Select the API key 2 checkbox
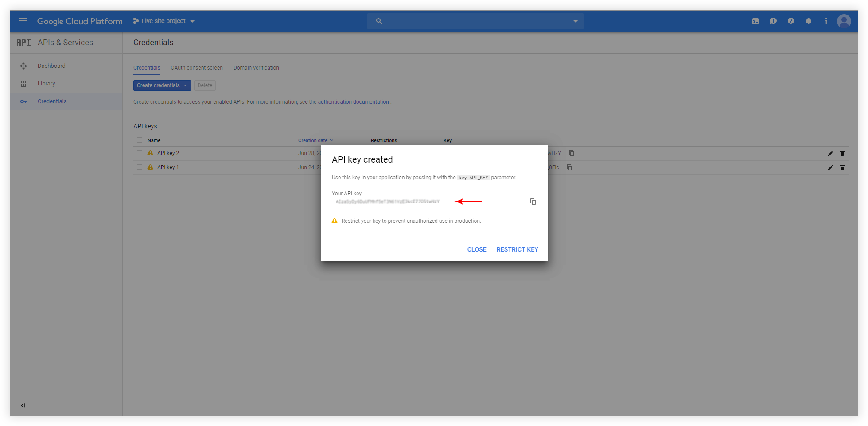The image size is (868, 426). (x=140, y=153)
